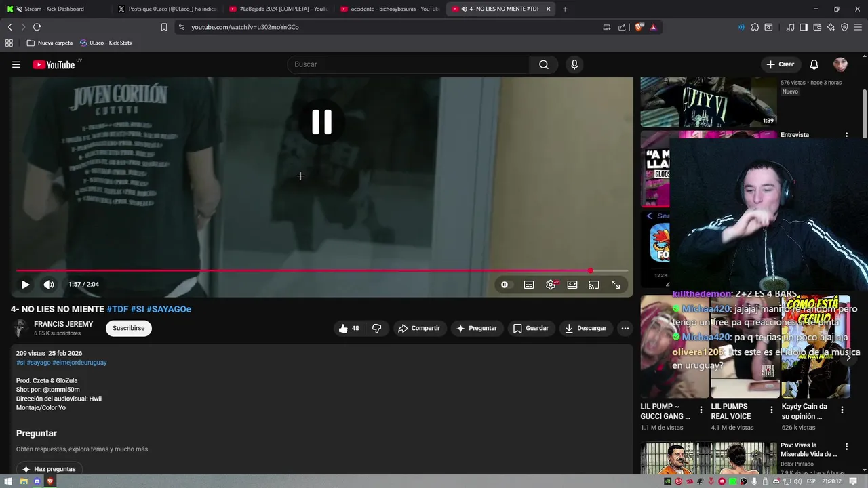The width and height of the screenshot is (868, 488).
Task: Open the account avatar menu
Action: click(840, 64)
